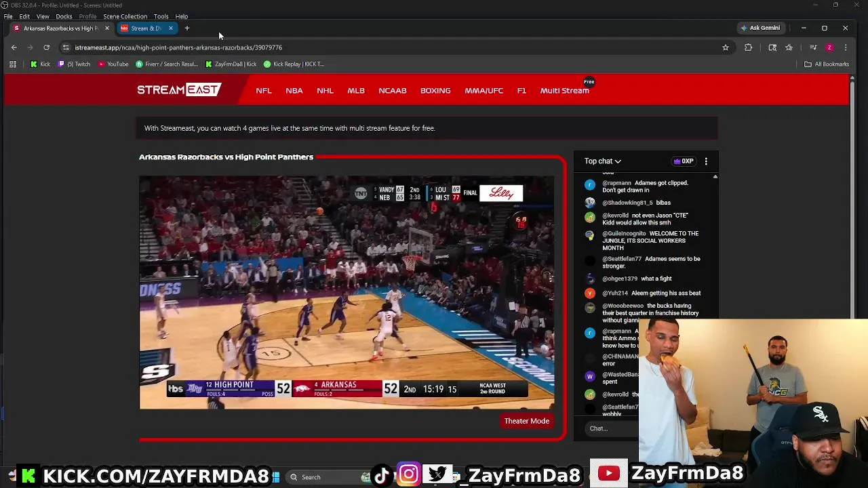Image resolution: width=868 pixels, height=488 pixels.
Task: Open the apps grid in bookmarks bar
Action: point(13,64)
